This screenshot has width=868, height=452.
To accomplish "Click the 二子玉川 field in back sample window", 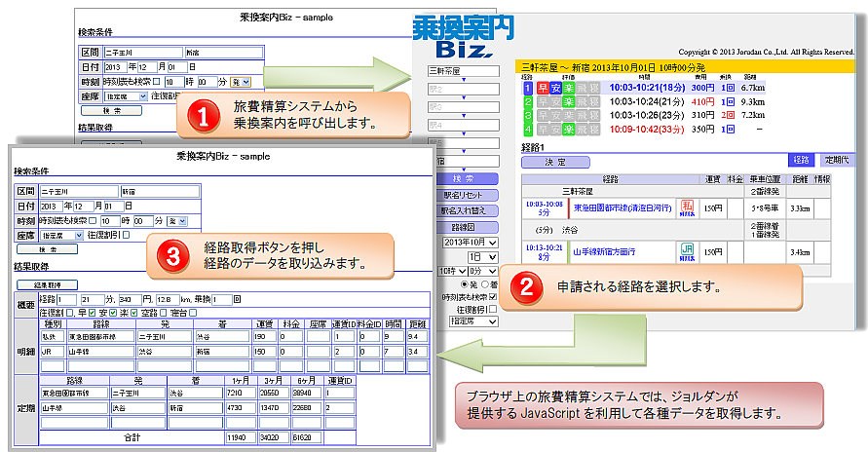I will 143,53.
